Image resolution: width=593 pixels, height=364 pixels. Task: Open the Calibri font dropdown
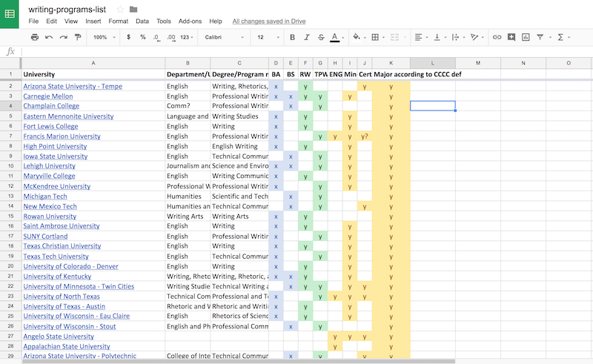(224, 37)
